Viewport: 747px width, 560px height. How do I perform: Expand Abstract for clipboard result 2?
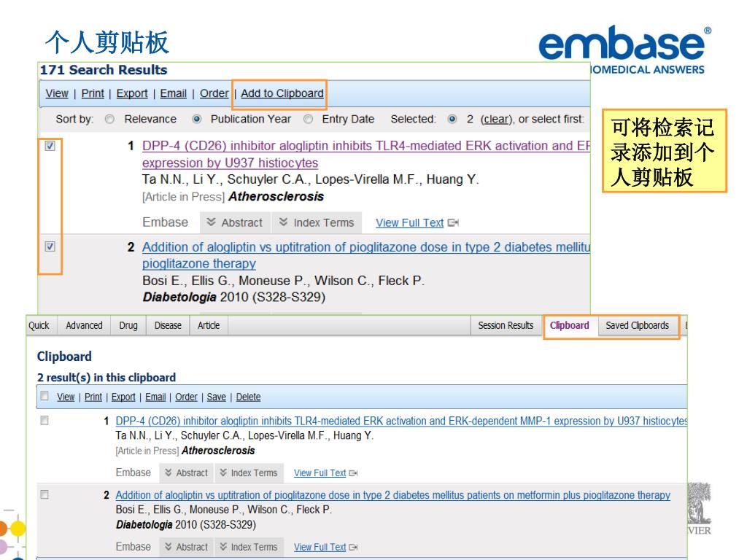187,547
